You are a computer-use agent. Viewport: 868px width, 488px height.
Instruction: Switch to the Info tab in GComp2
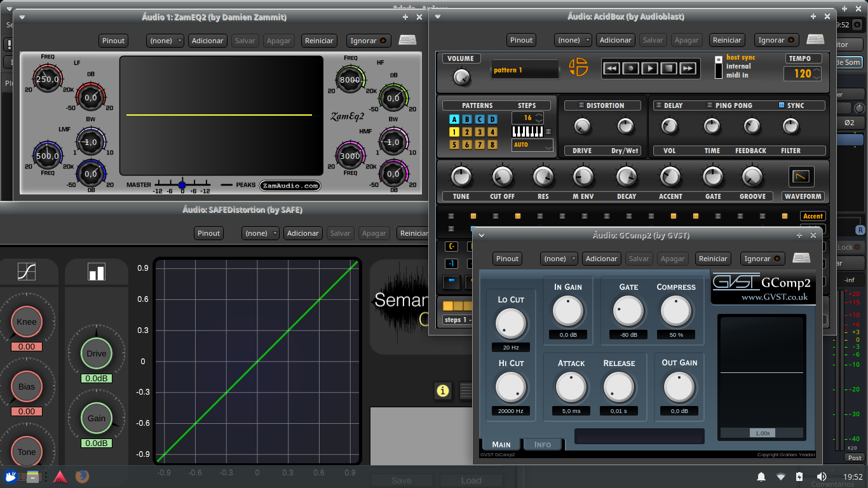point(543,444)
